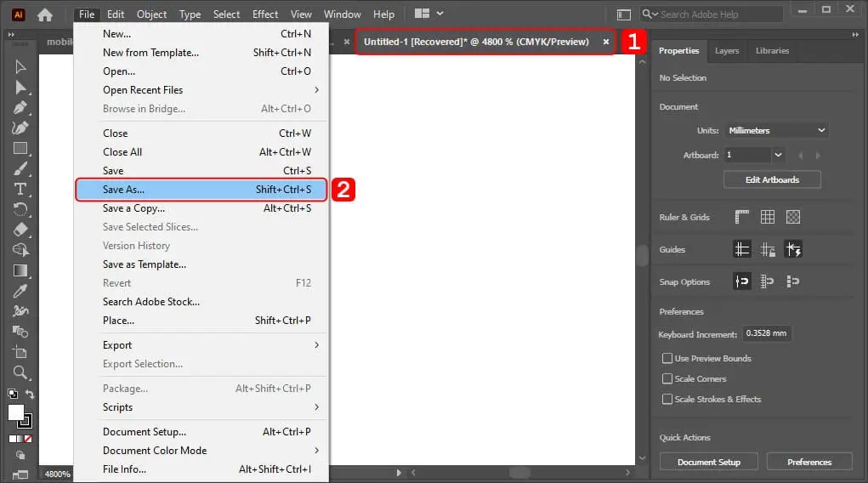Activate the Eyedropper tool
Viewport: 868px width, 483px height.
pyautogui.click(x=20, y=291)
